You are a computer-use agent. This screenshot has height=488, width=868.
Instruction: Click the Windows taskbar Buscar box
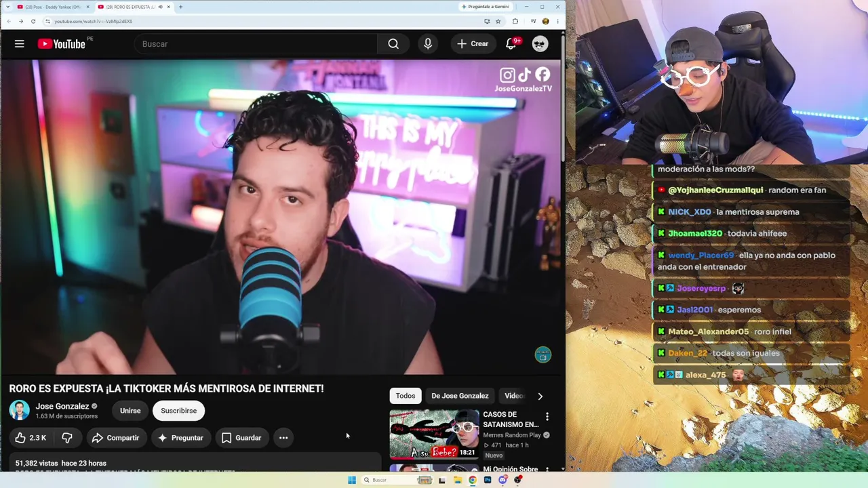397,480
